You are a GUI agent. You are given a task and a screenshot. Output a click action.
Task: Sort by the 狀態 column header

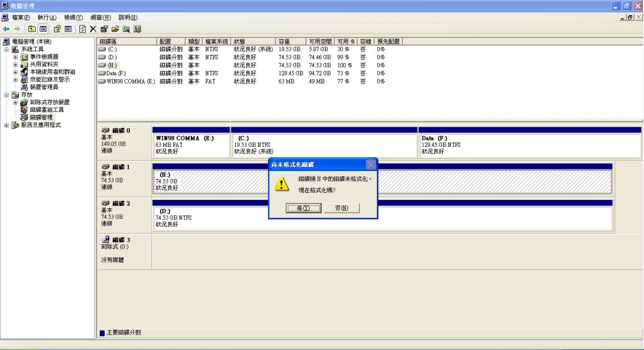253,41
